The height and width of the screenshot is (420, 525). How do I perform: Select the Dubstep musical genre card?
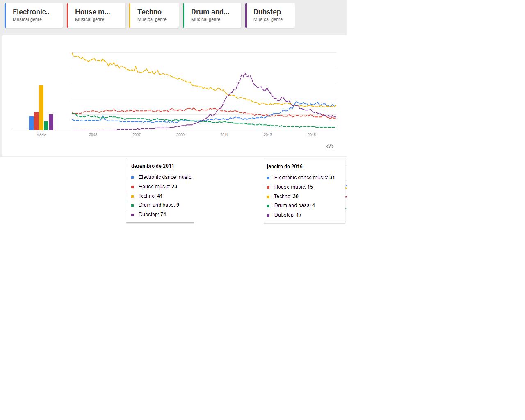click(x=270, y=16)
